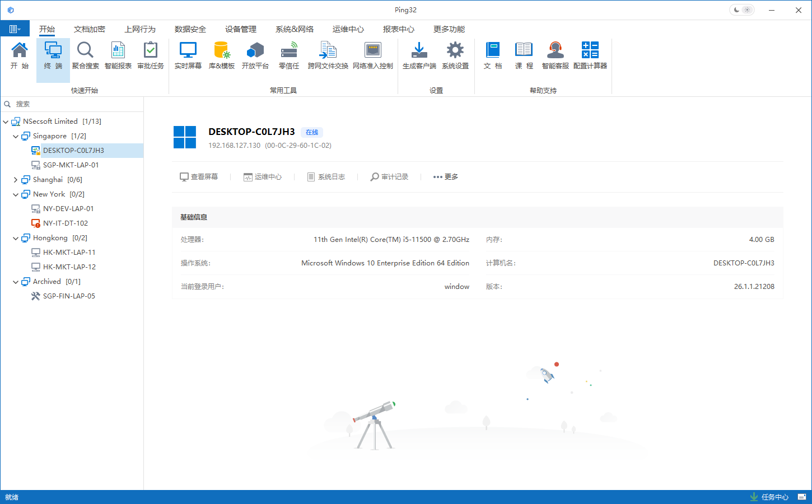The height and width of the screenshot is (504, 812).
Task: Click the 查看屏幕 button
Action: [199, 177]
